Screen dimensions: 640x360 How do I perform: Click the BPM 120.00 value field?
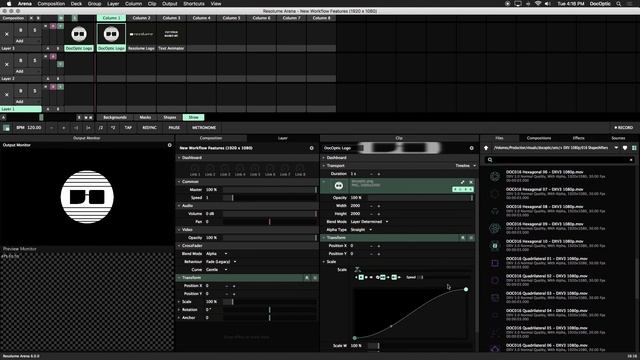pyautogui.click(x=34, y=128)
